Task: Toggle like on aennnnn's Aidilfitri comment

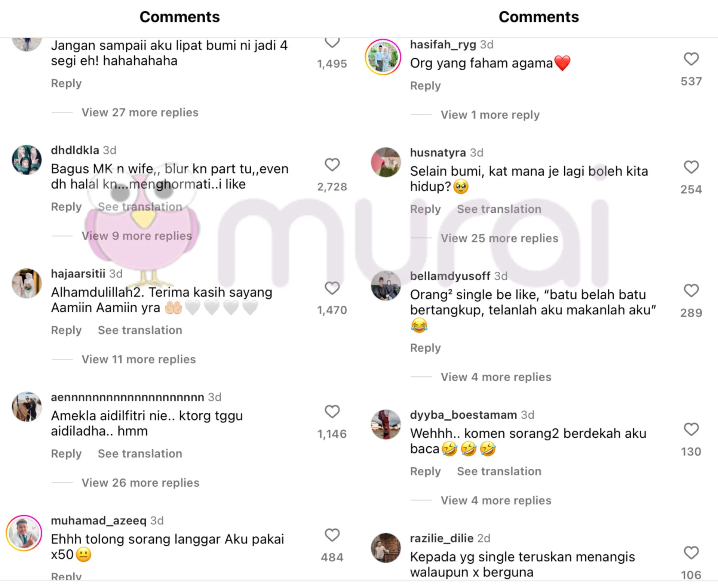Action: pyautogui.click(x=332, y=411)
